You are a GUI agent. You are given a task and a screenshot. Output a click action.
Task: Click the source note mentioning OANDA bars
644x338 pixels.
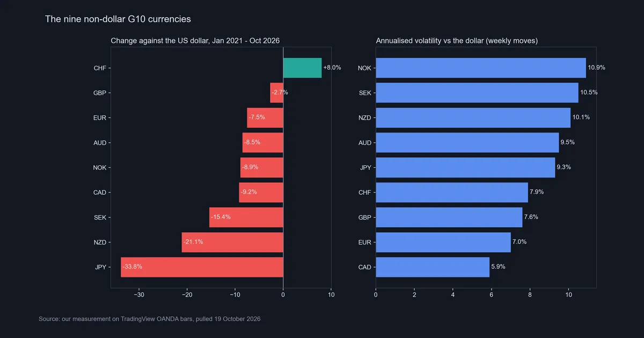(150, 319)
